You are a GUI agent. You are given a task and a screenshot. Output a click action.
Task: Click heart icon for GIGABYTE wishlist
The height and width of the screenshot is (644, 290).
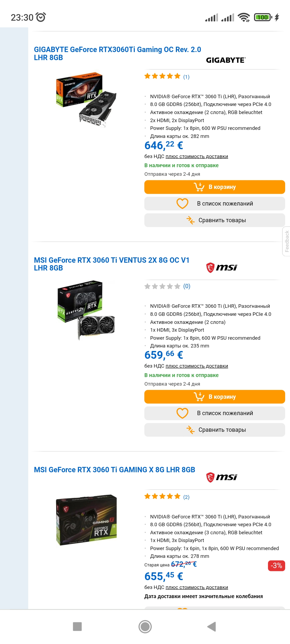pyautogui.click(x=182, y=204)
